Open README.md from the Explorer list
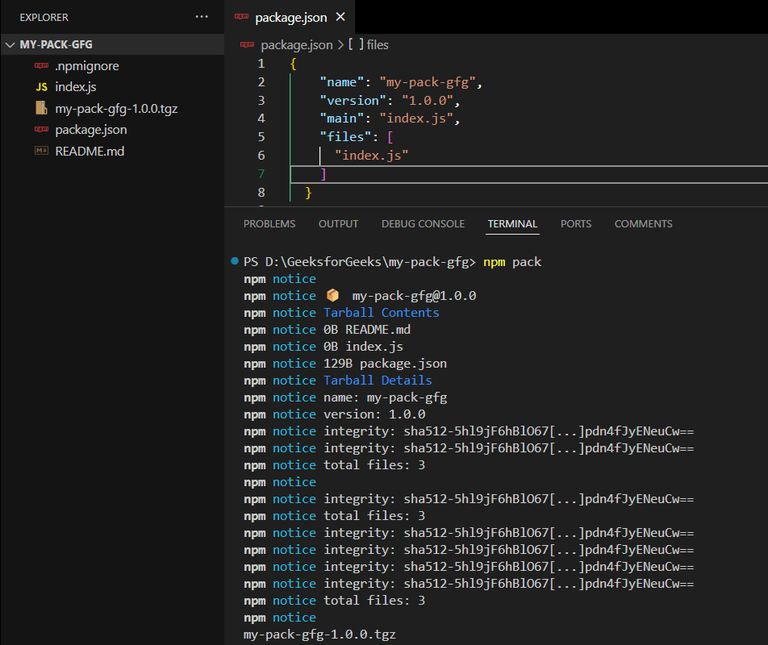Viewport: 768px width, 645px height. (89, 151)
